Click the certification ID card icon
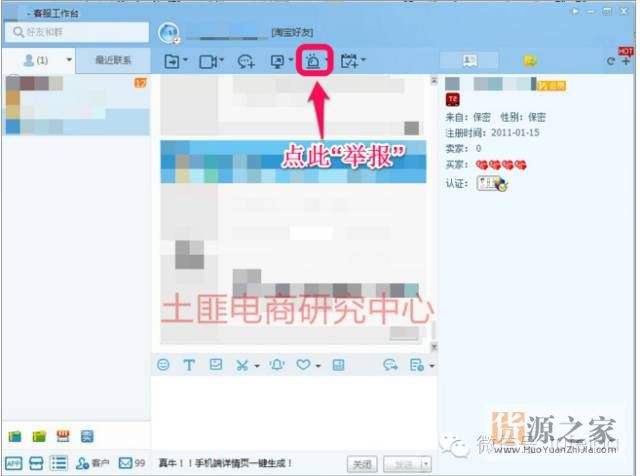640x476 pixels. coord(491,184)
